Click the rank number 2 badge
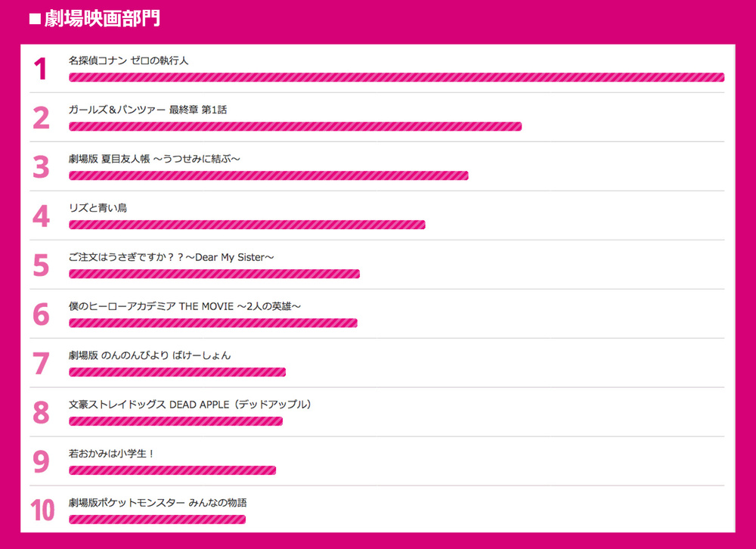This screenshot has height=549, width=756. pyautogui.click(x=41, y=118)
